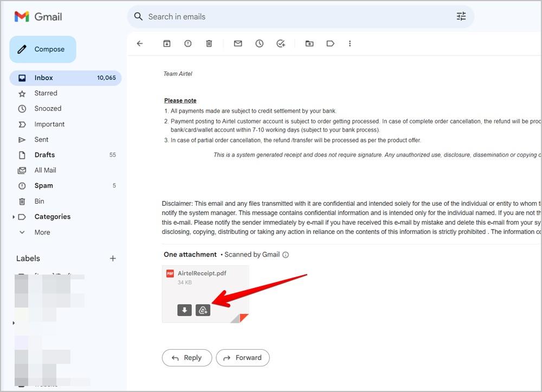Click the Spam warning icon in sidebar

[22, 186]
